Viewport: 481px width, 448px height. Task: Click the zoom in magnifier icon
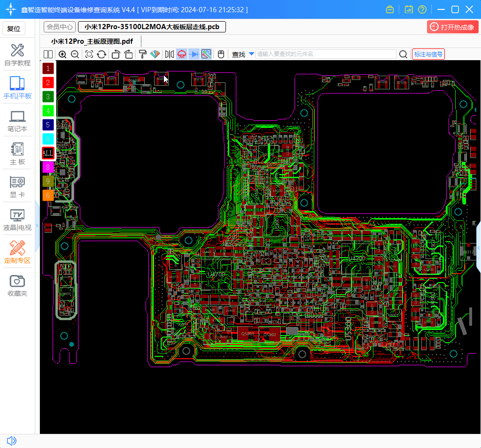(x=62, y=55)
